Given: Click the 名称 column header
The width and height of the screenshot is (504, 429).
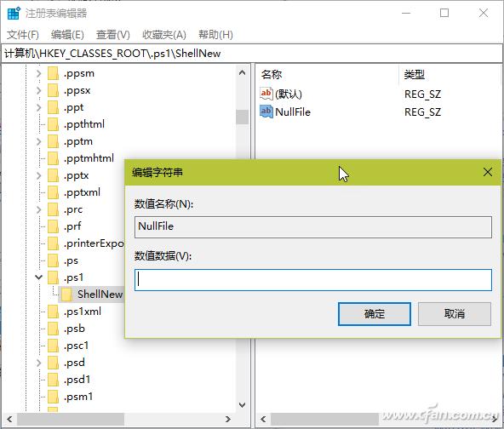Looking at the screenshot, I should (272, 75).
